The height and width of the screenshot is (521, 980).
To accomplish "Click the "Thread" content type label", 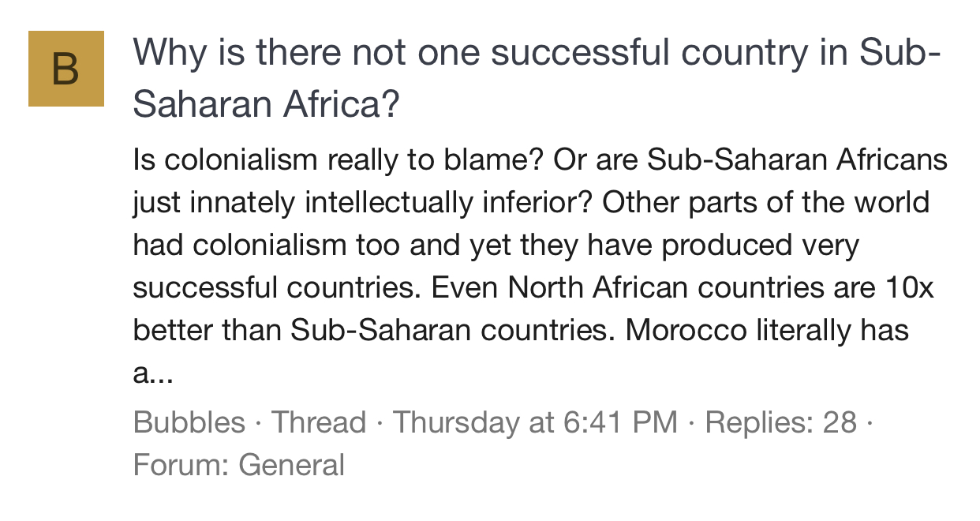I will click(x=319, y=422).
